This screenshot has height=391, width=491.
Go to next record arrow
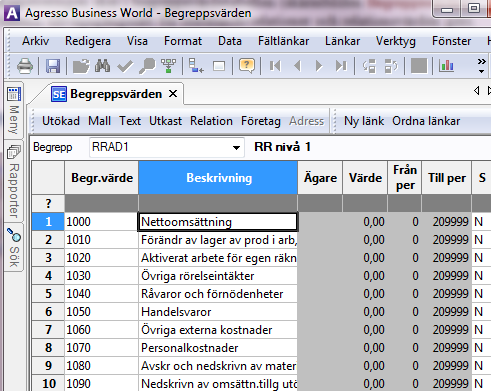click(319, 66)
